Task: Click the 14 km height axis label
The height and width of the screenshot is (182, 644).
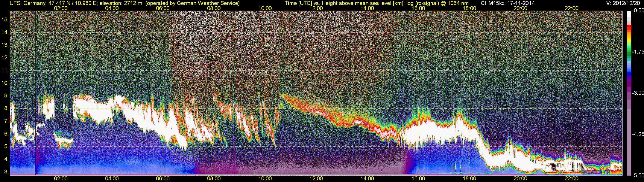Action: pos(5,32)
